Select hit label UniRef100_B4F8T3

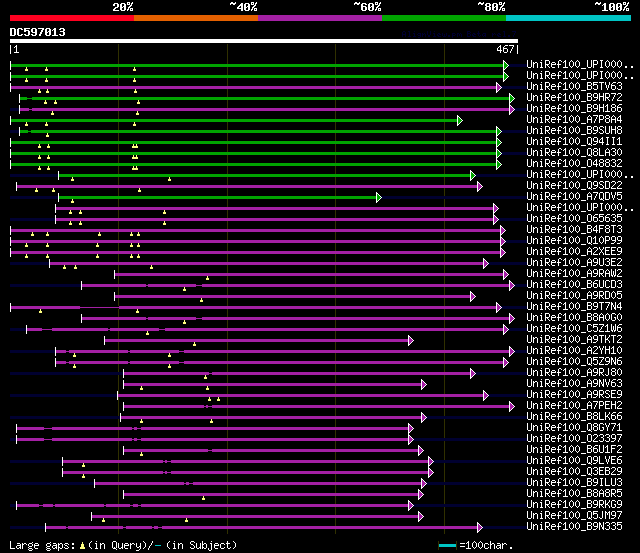coord(574,230)
